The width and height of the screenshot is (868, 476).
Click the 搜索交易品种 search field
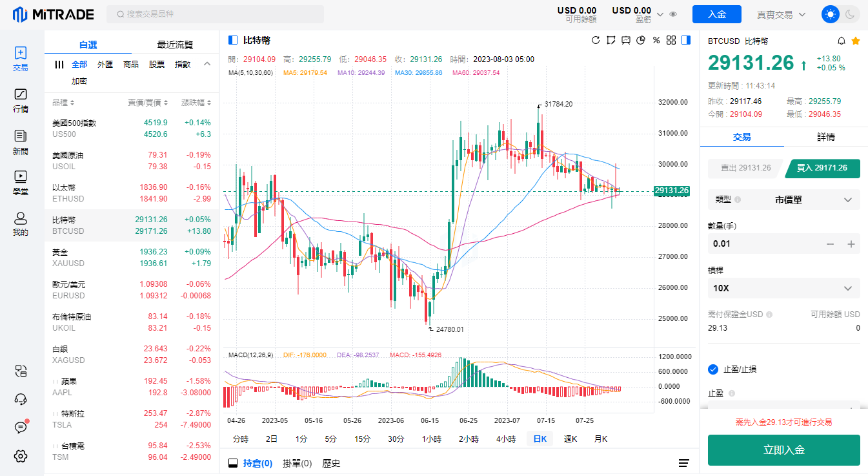click(x=216, y=14)
